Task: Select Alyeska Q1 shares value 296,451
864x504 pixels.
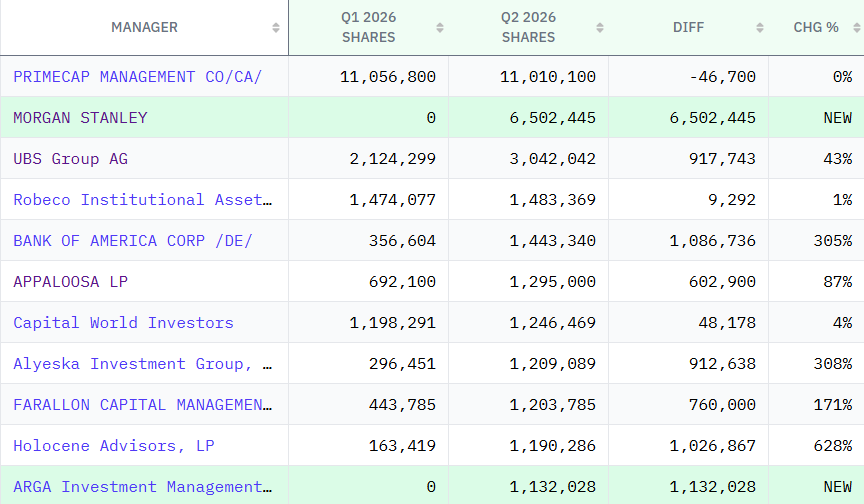Action: tap(402, 364)
